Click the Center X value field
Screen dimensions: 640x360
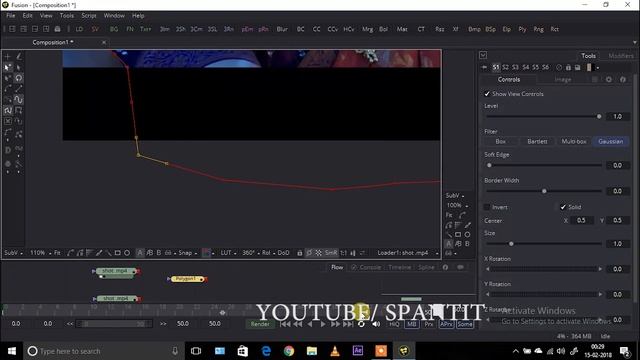pos(581,220)
